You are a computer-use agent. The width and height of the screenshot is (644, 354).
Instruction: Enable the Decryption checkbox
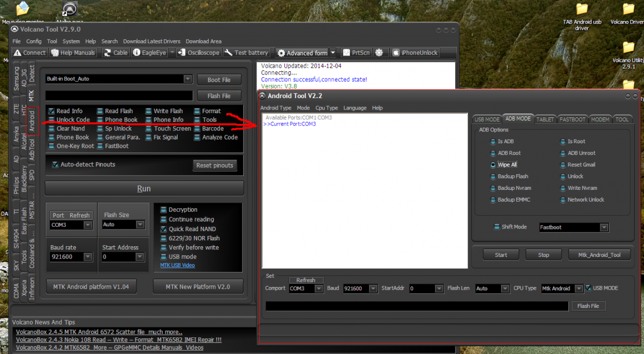coord(164,210)
